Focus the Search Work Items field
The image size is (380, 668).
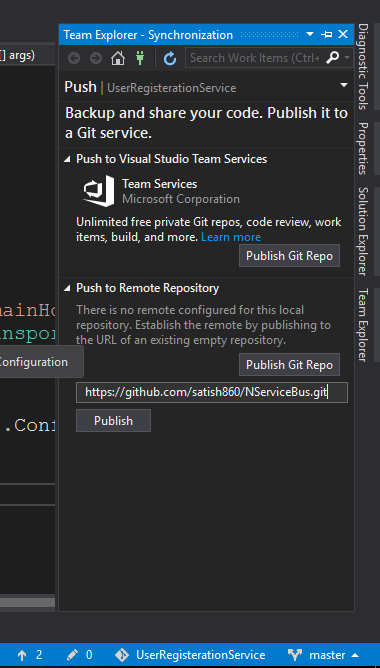click(x=255, y=58)
